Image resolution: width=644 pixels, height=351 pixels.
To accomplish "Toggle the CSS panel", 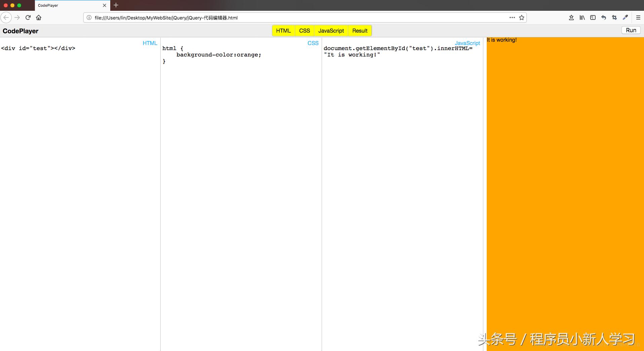I will pyautogui.click(x=305, y=31).
